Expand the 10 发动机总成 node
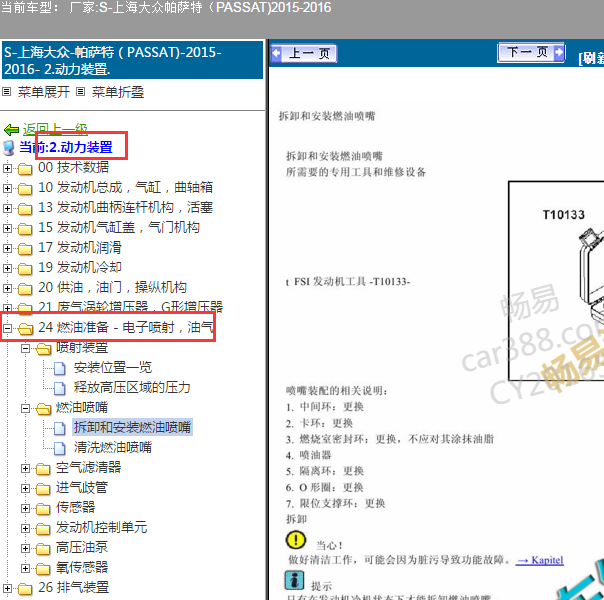 (7, 188)
